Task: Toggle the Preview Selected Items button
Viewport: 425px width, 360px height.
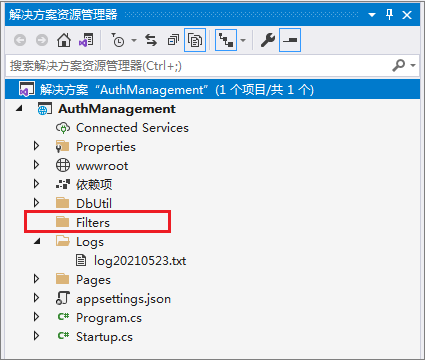Action: coord(290,40)
